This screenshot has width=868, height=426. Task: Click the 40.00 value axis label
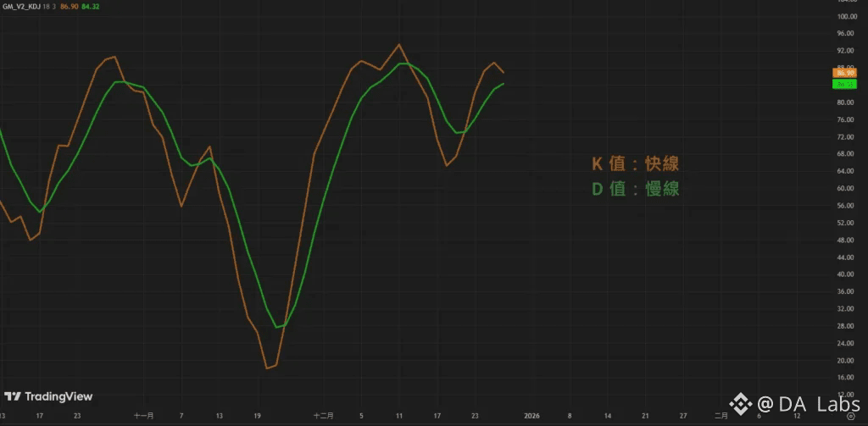coord(847,274)
